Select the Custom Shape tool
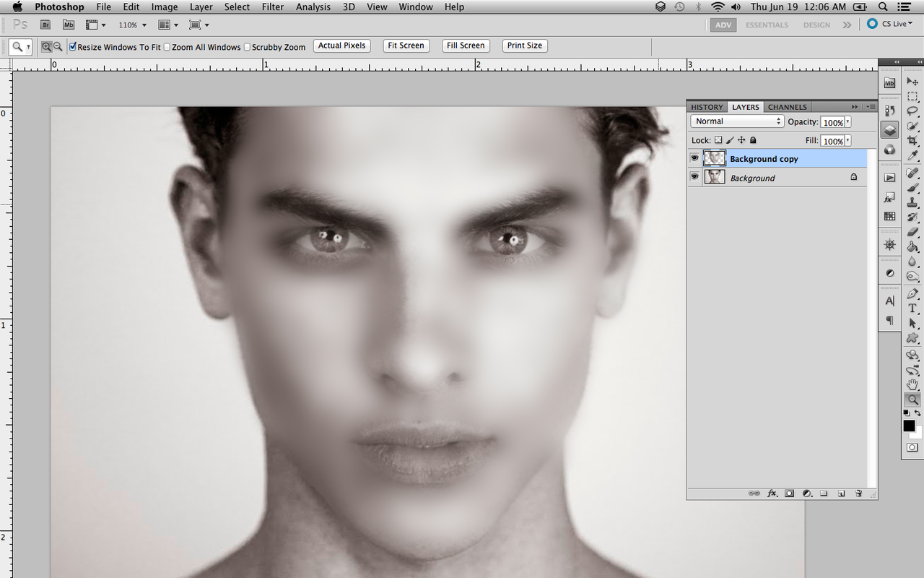This screenshot has height=578, width=924. pos(912,338)
